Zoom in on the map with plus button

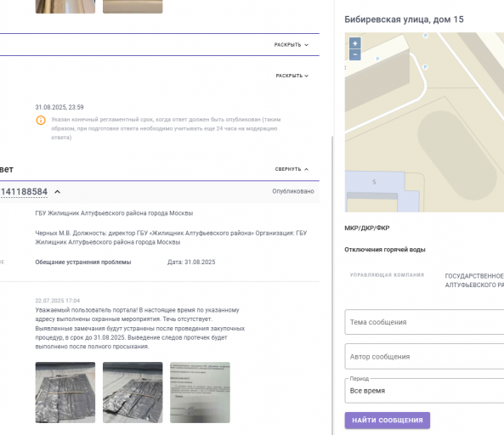pyautogui.click(x=355, y=43)
